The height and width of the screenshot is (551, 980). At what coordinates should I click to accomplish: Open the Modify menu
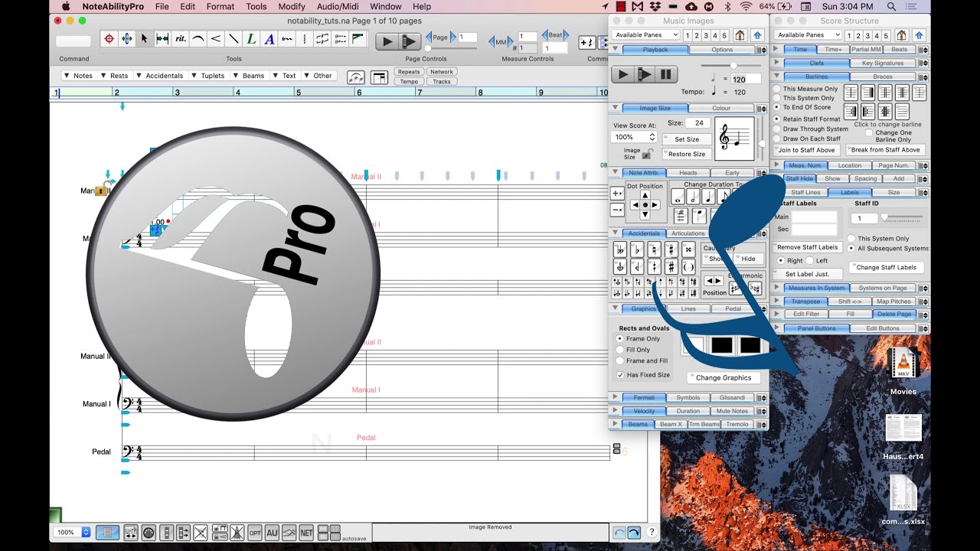click(292, 6)
